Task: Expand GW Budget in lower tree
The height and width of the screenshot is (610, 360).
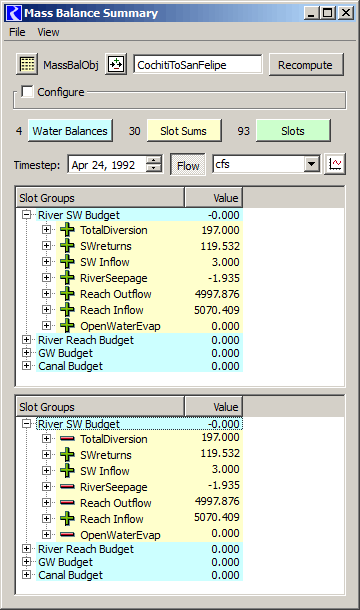Action: tap(26, 562)
